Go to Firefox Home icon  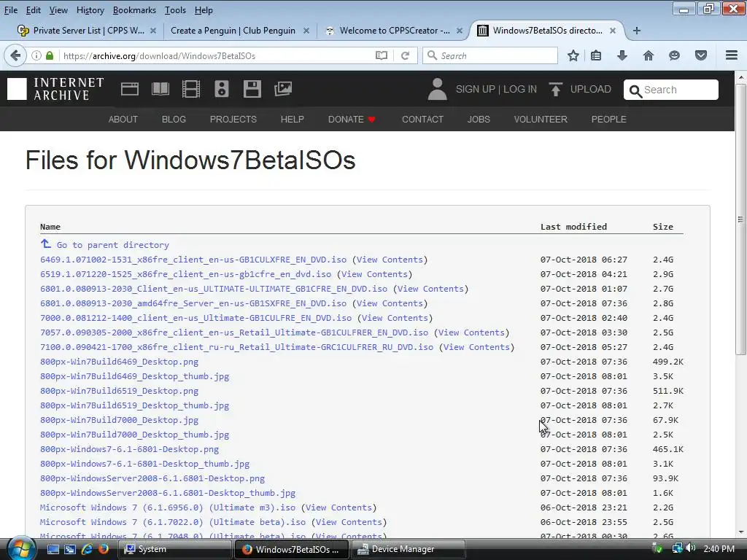(x=648, y=55)
